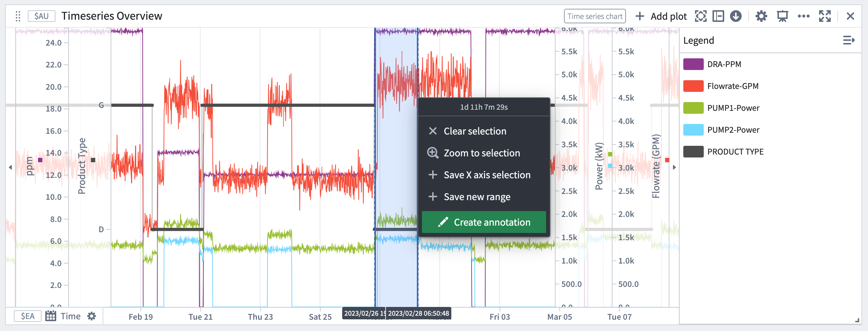This screenshot has height=331, width=868.
Task: Toggle DRA-PPM series in legend
Action: [724, 64]
